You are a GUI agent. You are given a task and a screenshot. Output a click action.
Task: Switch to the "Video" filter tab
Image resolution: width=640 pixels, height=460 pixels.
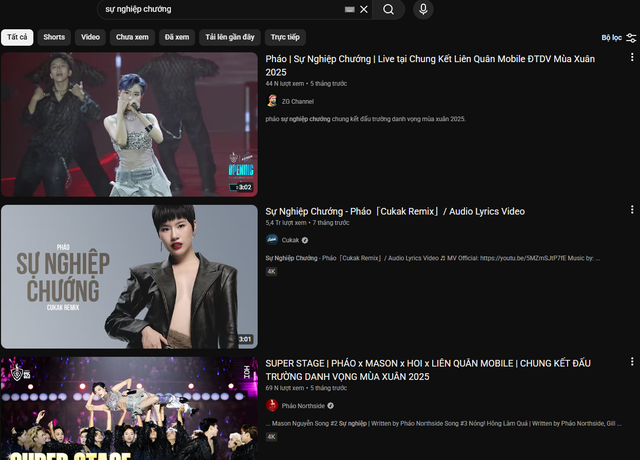(90, 37)
